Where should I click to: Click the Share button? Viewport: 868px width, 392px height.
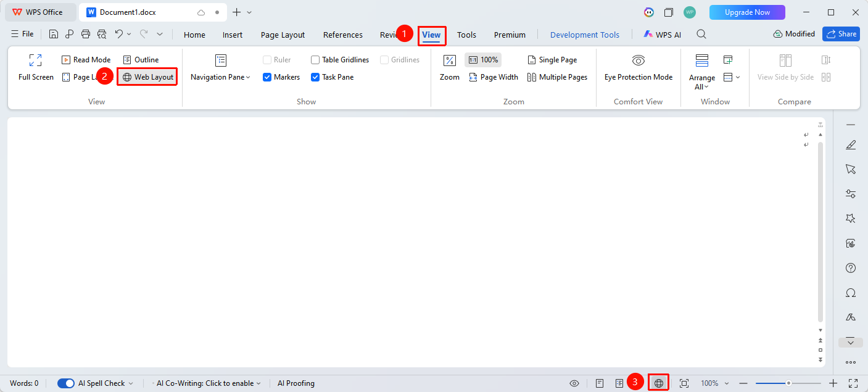pos(841,34)
